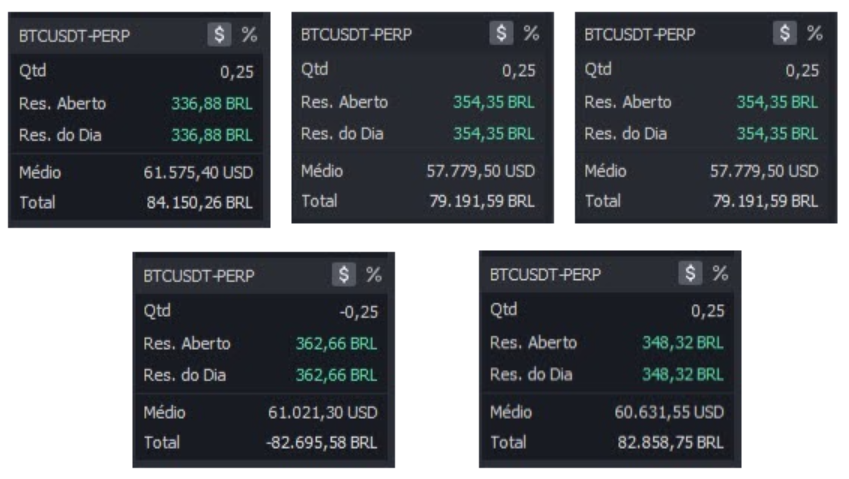Click Res. Aberto value 348,32 BRL
This screenshot has width=849, height=479.
[683, 343]
